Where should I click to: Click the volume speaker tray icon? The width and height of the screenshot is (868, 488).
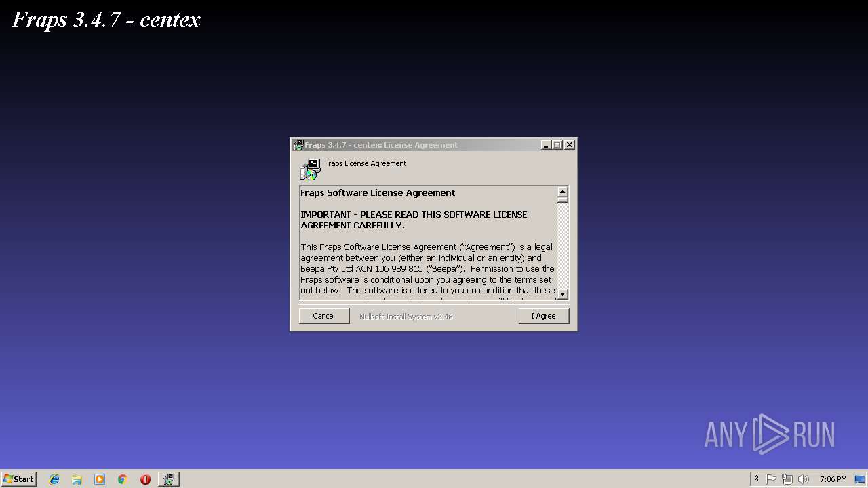(x=804, y=479)
